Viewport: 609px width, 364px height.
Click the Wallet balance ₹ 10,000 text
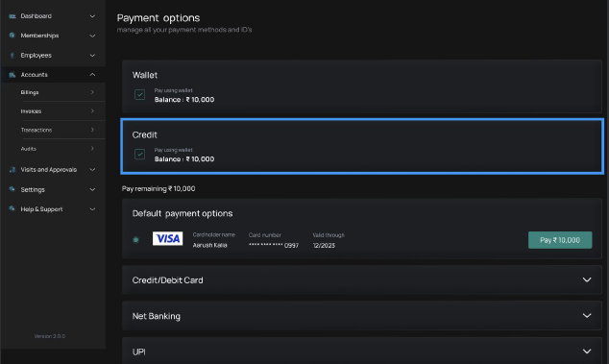coord(184,100)
